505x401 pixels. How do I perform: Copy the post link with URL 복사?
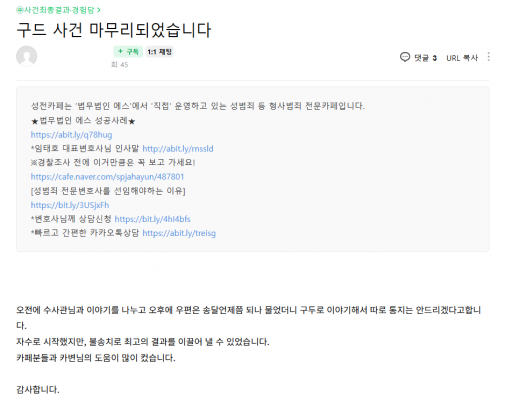(462, 58)
